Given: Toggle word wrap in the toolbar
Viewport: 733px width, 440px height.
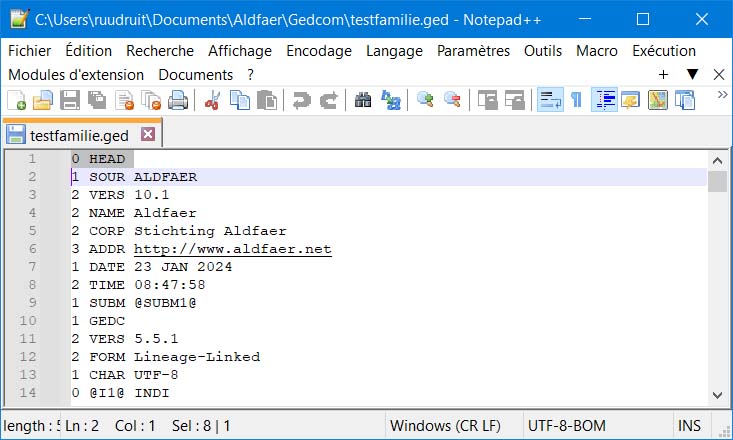Looking at the screenshot, I should [x=549, y=99].
